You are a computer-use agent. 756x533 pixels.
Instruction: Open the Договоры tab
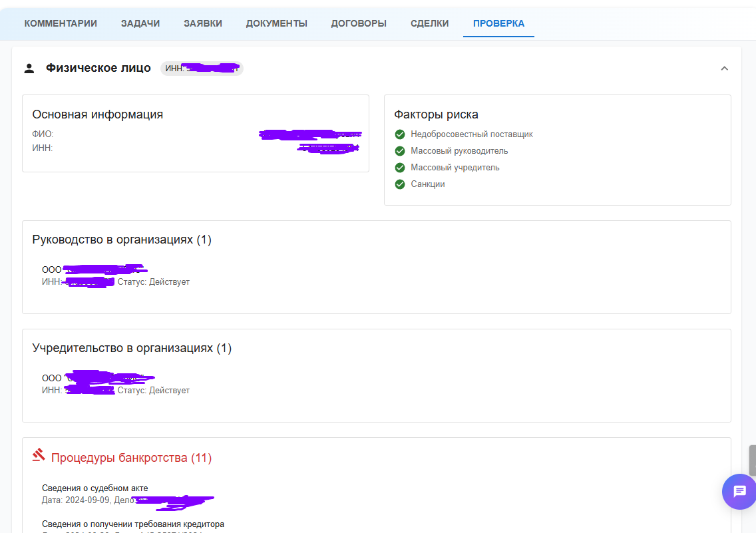coord(359,23)
